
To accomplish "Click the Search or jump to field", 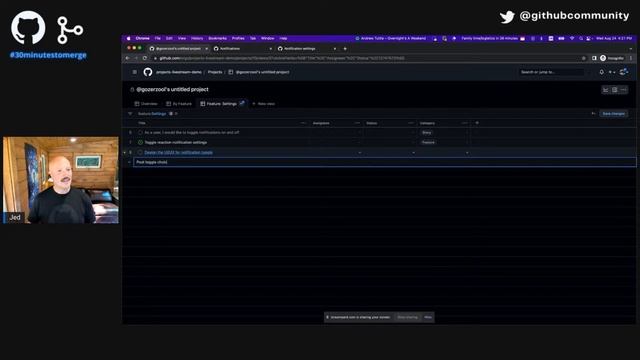I will coord(551,72).
